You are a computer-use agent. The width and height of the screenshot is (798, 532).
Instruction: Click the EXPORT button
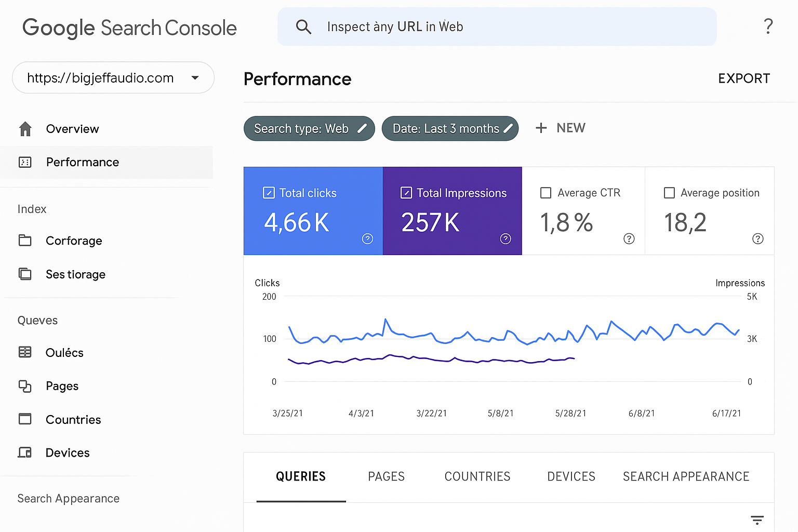point(743,78)
